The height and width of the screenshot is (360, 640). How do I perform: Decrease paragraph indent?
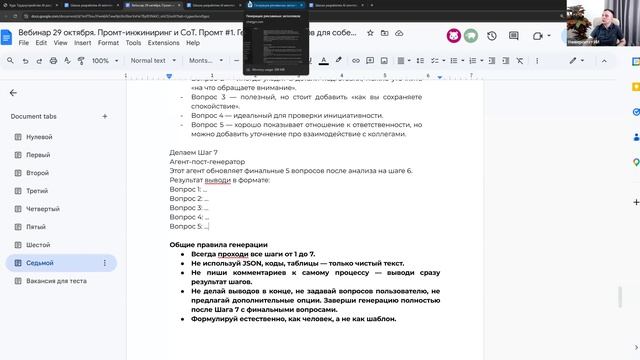click(492, 61)
